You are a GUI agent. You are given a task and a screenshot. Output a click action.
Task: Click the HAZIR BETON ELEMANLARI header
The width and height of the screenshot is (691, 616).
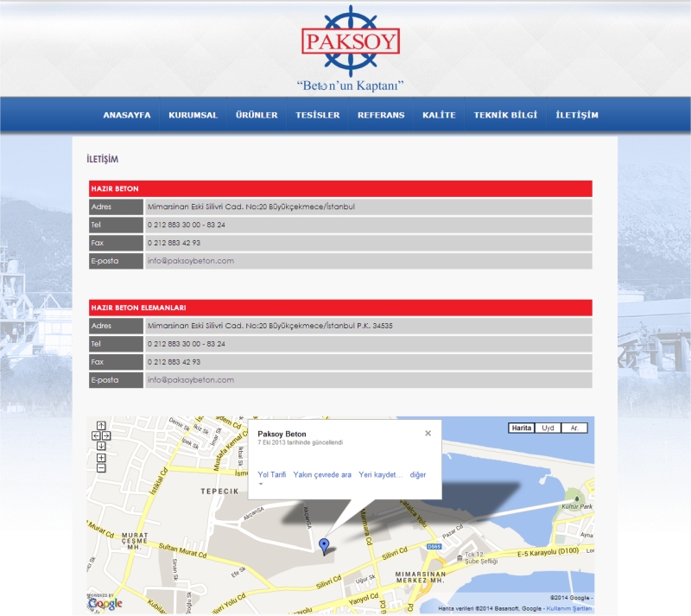click(340, 308)
